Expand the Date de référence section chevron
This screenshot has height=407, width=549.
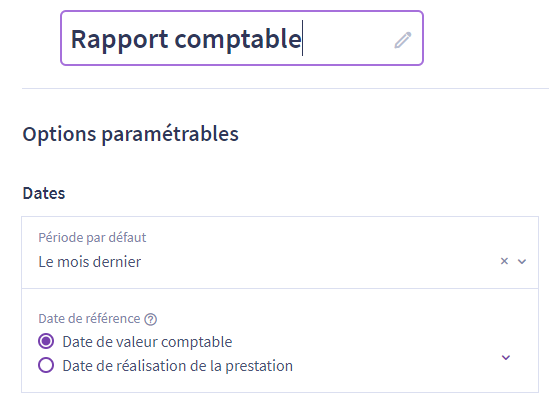pyautogui.click(x=506, y=357)
